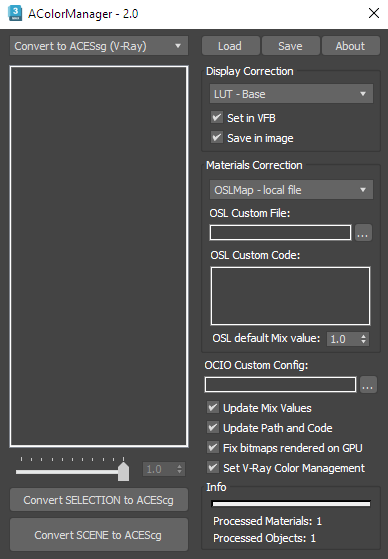The height and width of the screenshot is (559, 388).
Task: Toggle the Update Path and Code checkbox
Action: [x=213, y=427]
